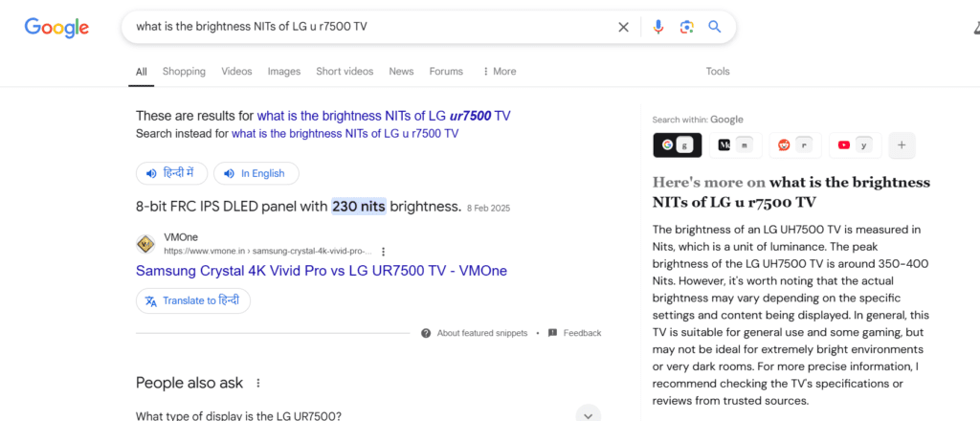Screen dimensions: 980x421
Task: Select the All tab
Action: point(142,71)
